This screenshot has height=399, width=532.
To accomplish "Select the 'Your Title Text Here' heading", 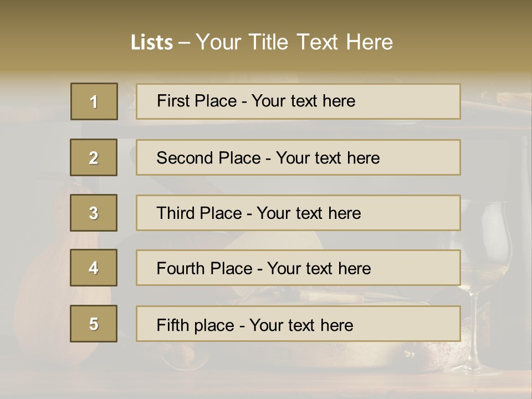I will [294, 42].
